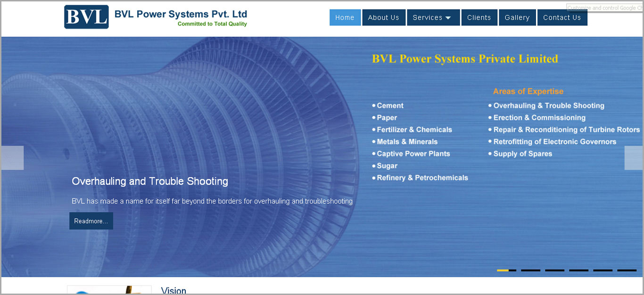Open the Home navigation tab

[345, 17]
